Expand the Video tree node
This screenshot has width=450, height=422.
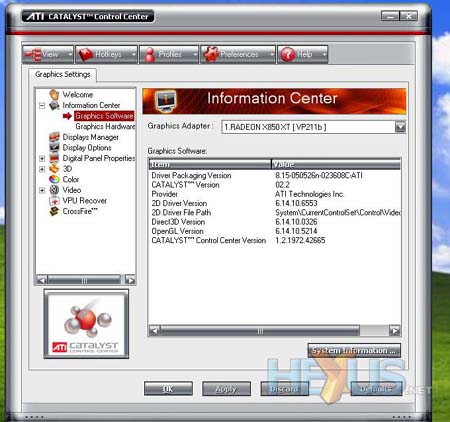pos(42,190)
